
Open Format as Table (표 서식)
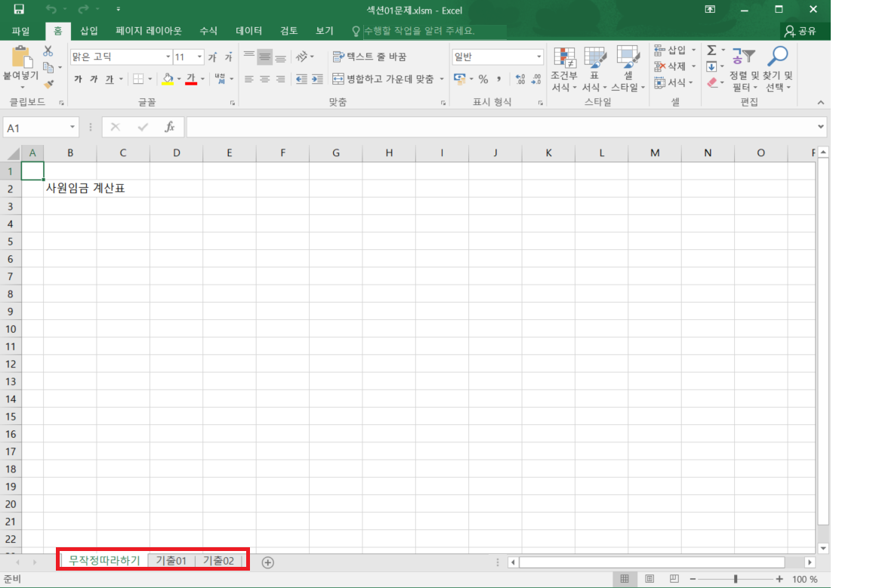(x=594, y=69)
